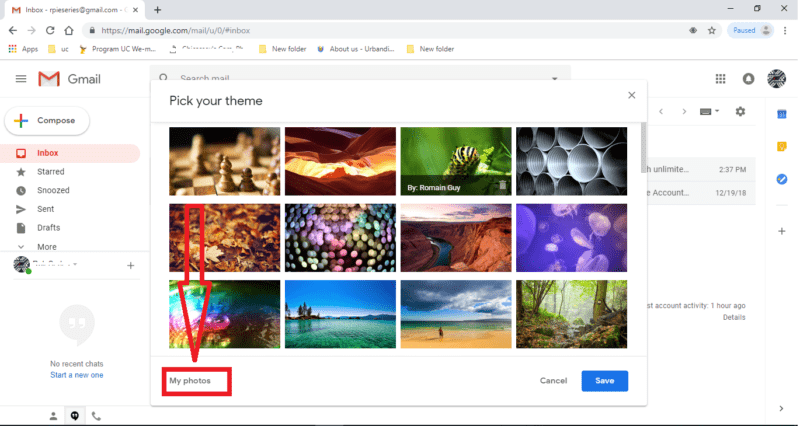Click the Compose button

[x=47, y=121]
